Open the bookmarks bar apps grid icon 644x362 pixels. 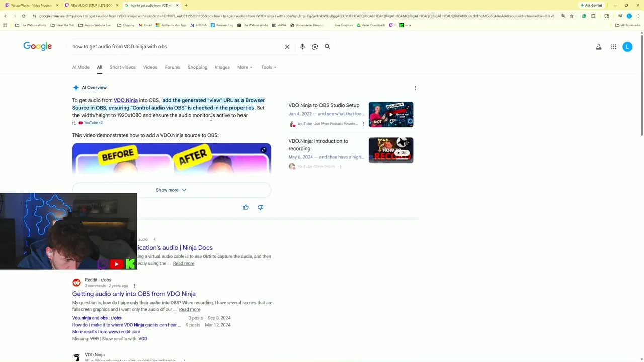coord(5,25)
